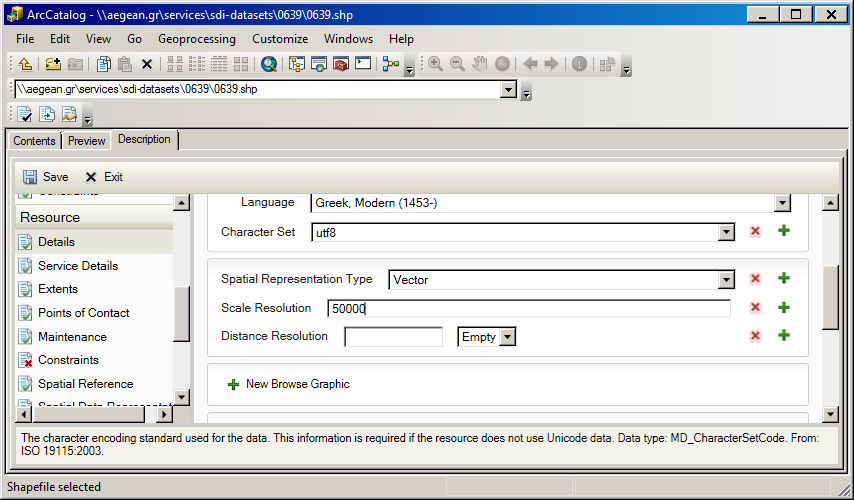Open the red ArcToolbox window
Image resolution: width=854 pixels, height=500 pixels.
[341, 64]
